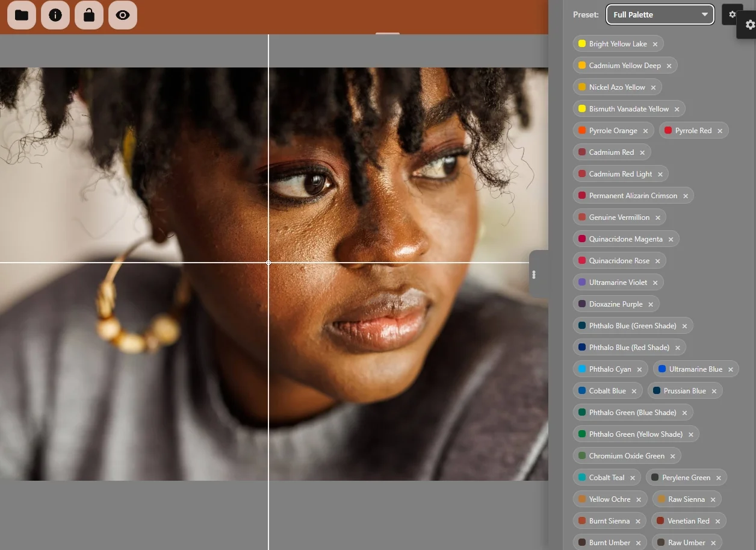
Task: Open the settings gear tab at panel edge
Action: 749,25
